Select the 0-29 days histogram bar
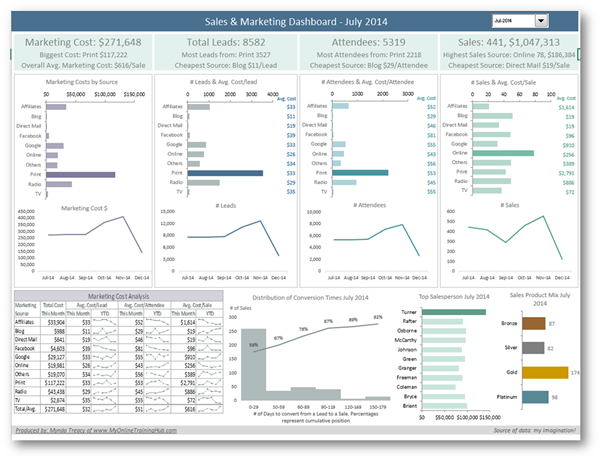The height and width of the screenshot is (461, 601). pos(253,365)
